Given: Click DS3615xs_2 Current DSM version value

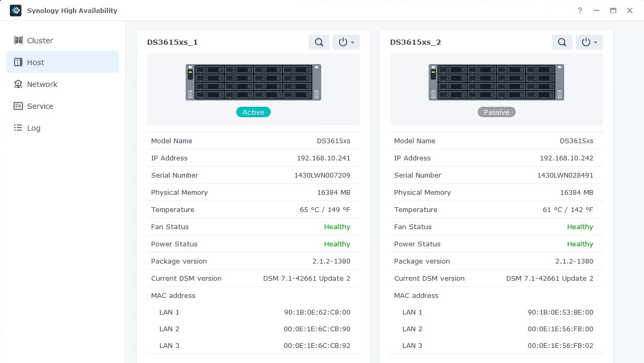Looking at the screenshot, I should pos(550,278).
